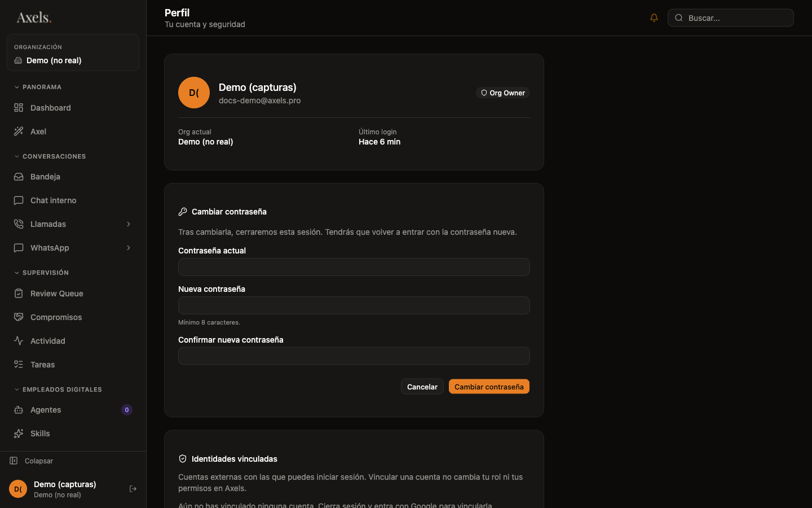Viewport: 812px width, 508px height.
Task: Select Review Queue in the sidebar
Action: click(73, 294)
